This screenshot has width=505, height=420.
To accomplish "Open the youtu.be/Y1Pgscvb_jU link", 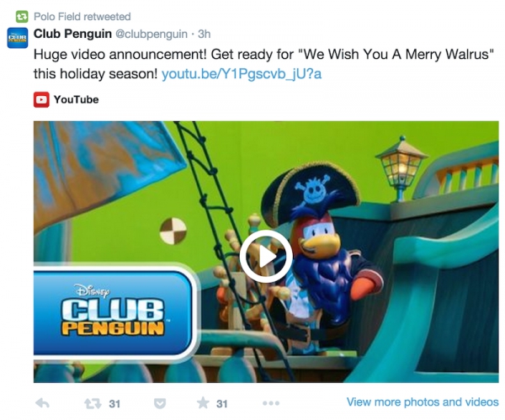I will [242, 74].
